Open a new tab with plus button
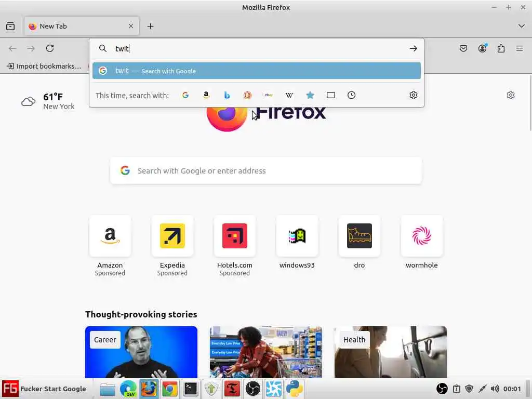 click(x=150, y=26)
